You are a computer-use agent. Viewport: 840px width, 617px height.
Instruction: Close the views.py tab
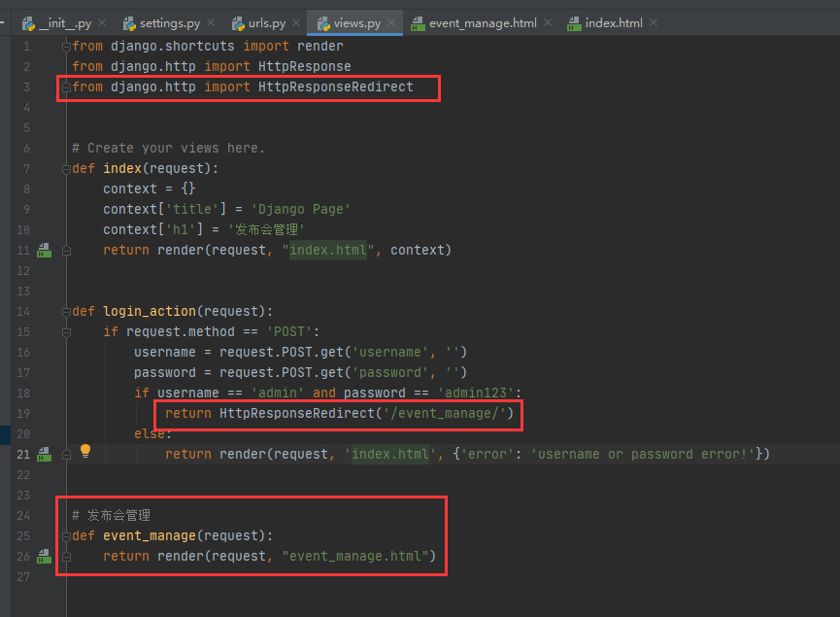391,22
